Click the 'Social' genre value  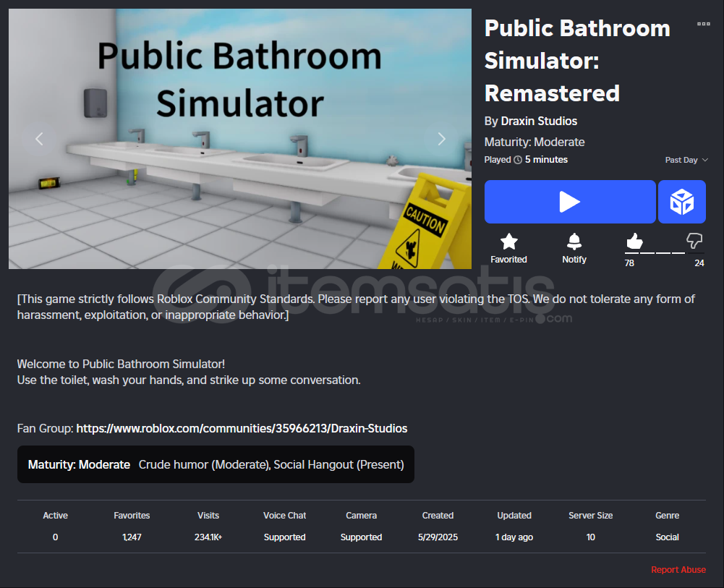coord(667,537)
